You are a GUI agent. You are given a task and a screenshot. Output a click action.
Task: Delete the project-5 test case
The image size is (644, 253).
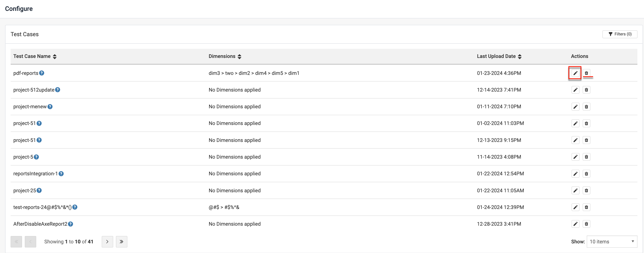click(586, 157)
